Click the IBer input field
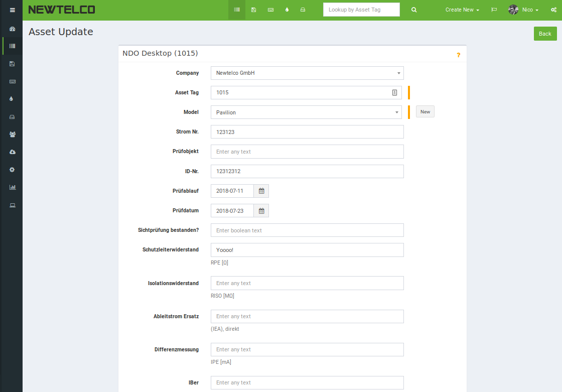This screenshot has height=392, width=562. [307, 382]
